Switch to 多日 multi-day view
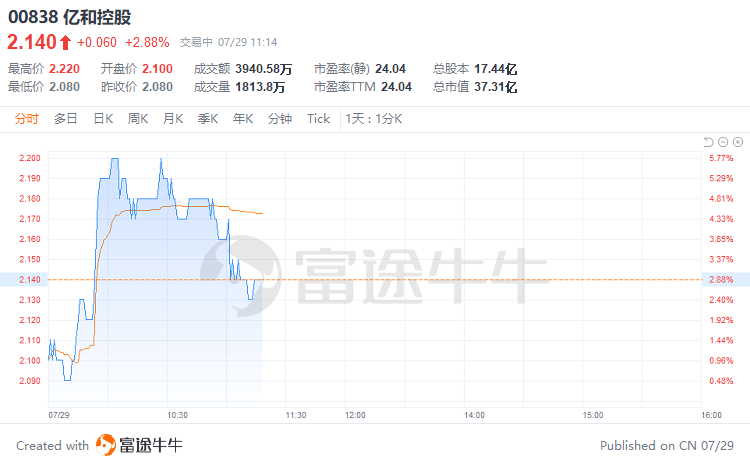 point(65,118)
